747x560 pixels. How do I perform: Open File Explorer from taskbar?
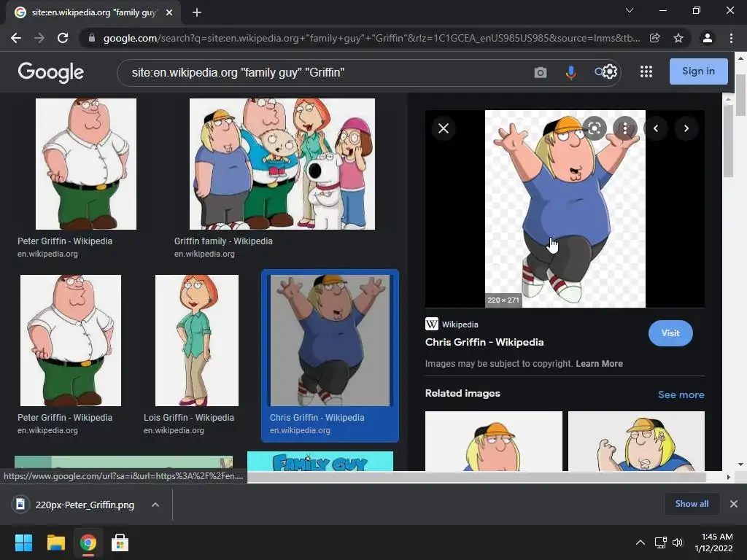coord(55,542)
